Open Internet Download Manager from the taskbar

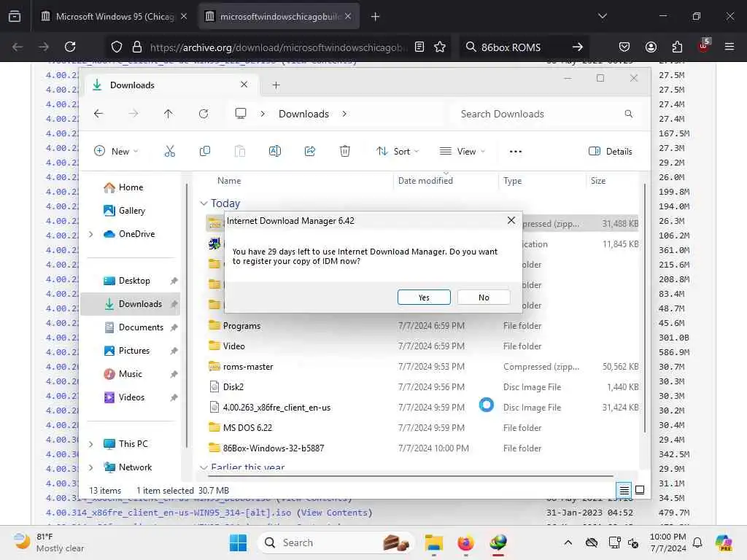[498, 542]
